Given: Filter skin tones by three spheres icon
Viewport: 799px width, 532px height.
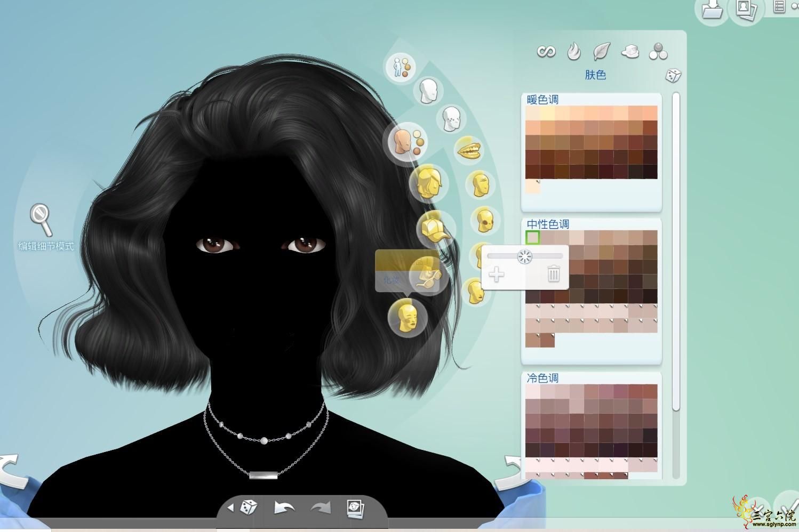Looking at the screenshot, I should [x=658, y=52].
